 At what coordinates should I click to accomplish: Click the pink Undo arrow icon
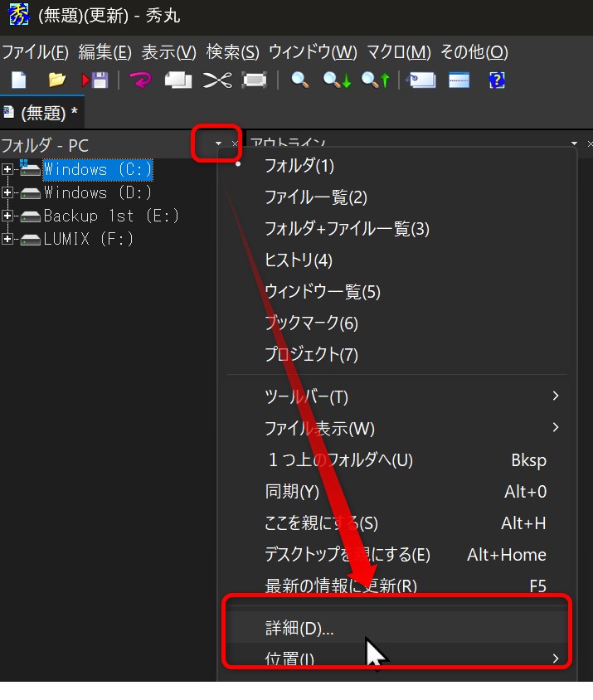click(140, 80)
